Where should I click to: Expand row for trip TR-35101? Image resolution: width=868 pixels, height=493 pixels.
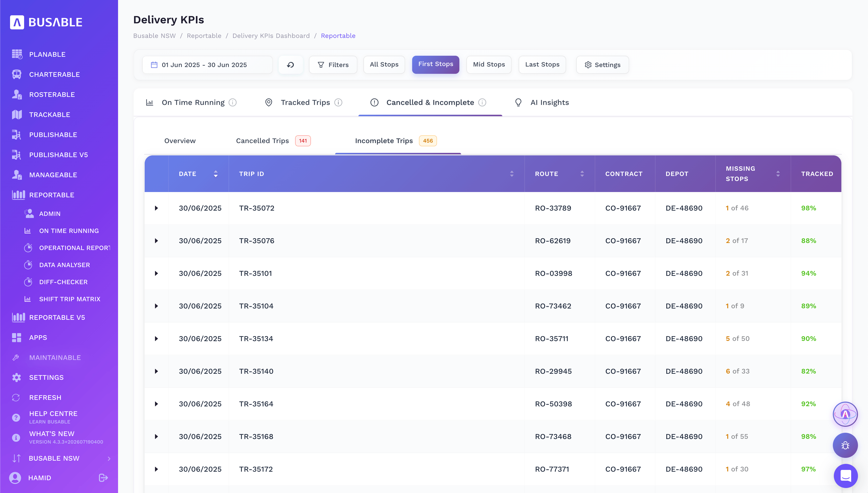pyautogui.click(x=156, y=273)
